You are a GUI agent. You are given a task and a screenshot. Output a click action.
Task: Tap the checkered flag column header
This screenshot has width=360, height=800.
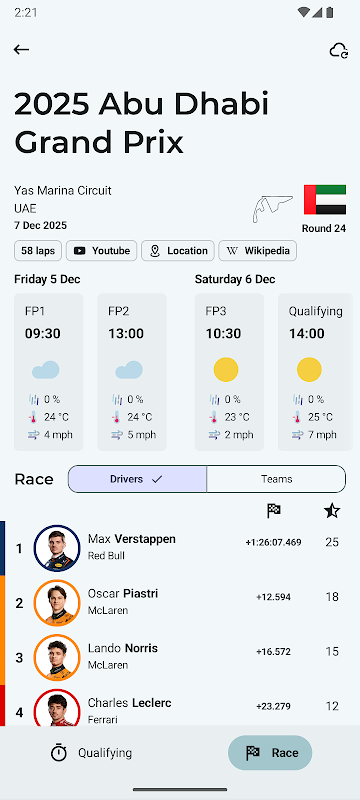(x=274, y=510)
